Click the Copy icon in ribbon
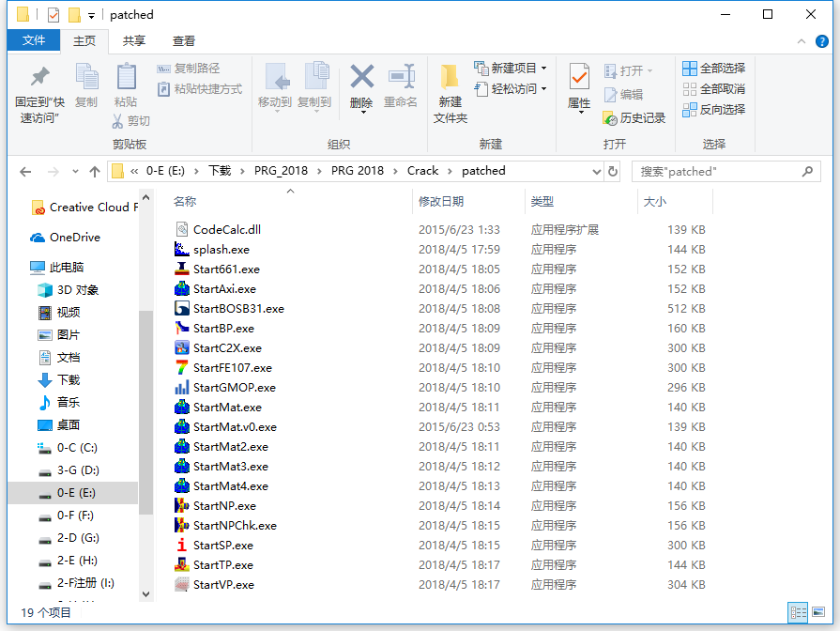This screenshot has height=631, width=840. pyautogui.click(x=86, y=76)
